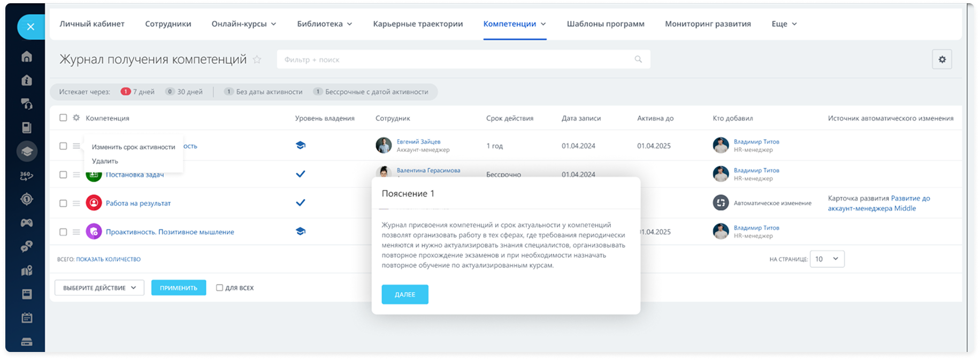The width and height of the screenshot is (980, 360).
Task: Open Мониторинг развития tab
Action: point(708,24)
